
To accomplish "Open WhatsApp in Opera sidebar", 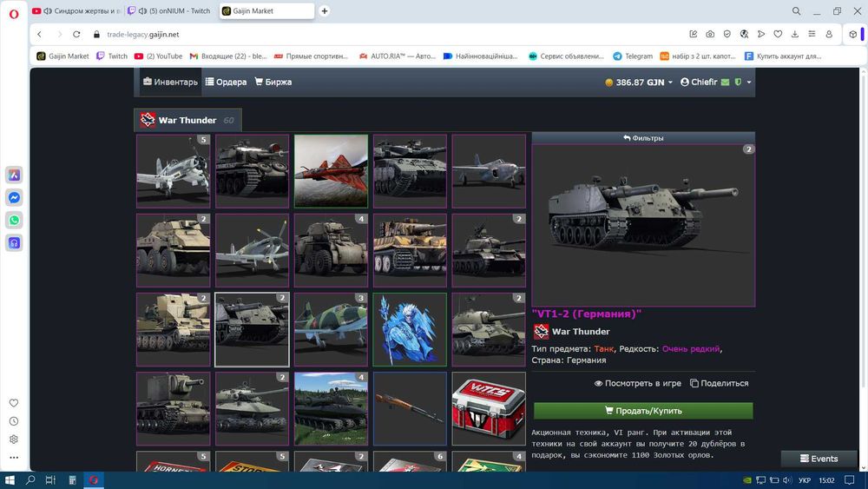I will pyautogui.click(x=15, y=221).
